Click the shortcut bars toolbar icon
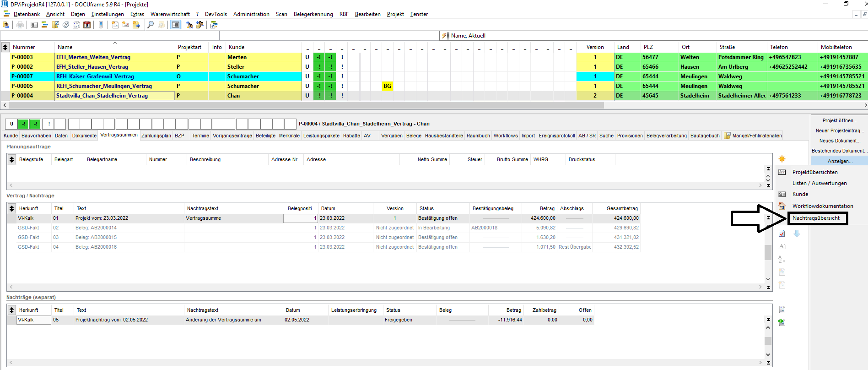This screenshot has width=868, height=370. tap(214, 25)
